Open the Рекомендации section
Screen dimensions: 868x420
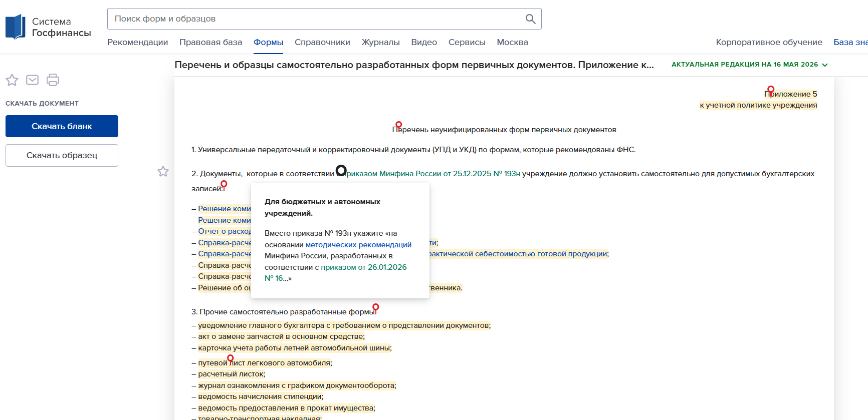[x=138, y=43]
